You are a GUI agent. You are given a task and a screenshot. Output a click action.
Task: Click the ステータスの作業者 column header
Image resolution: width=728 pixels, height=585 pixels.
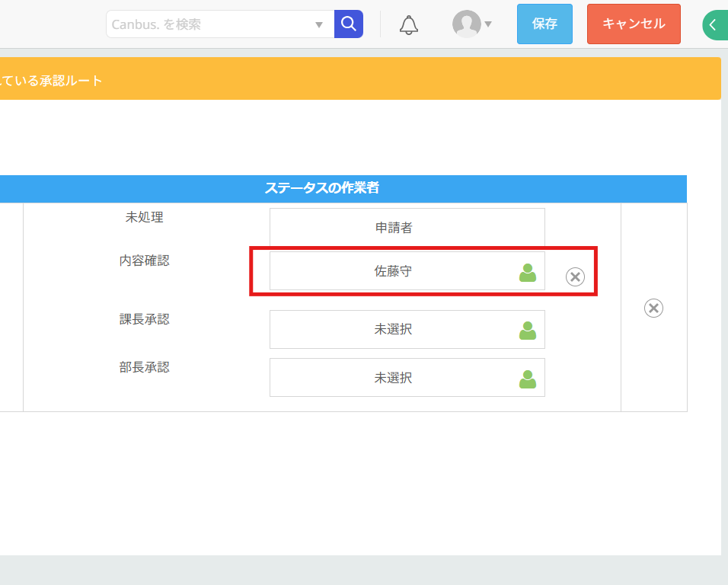(321, 188)
